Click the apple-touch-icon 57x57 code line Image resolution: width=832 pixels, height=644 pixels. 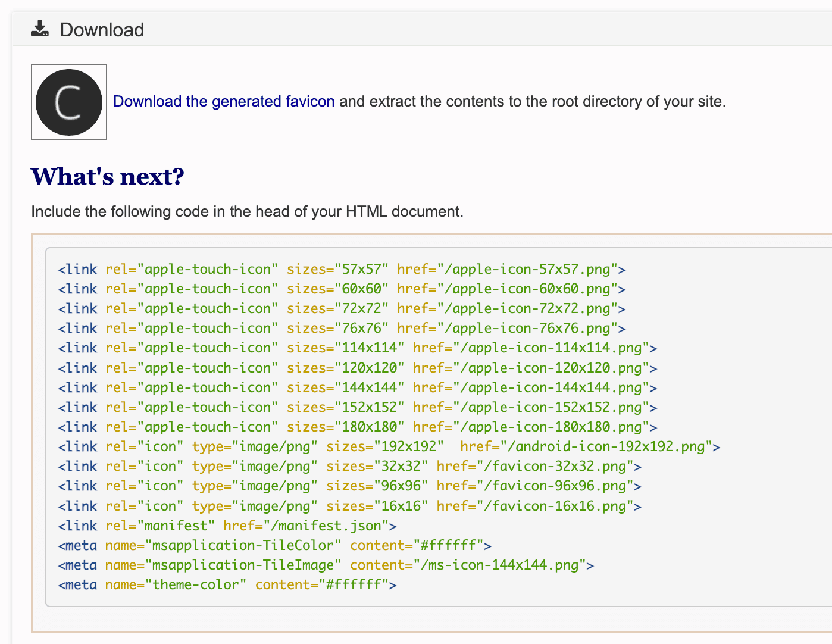[x=342, y=269]
